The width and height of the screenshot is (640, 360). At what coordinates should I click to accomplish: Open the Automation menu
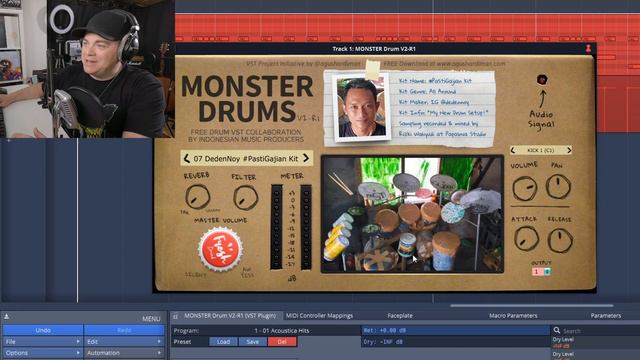[x=124, y=353]
